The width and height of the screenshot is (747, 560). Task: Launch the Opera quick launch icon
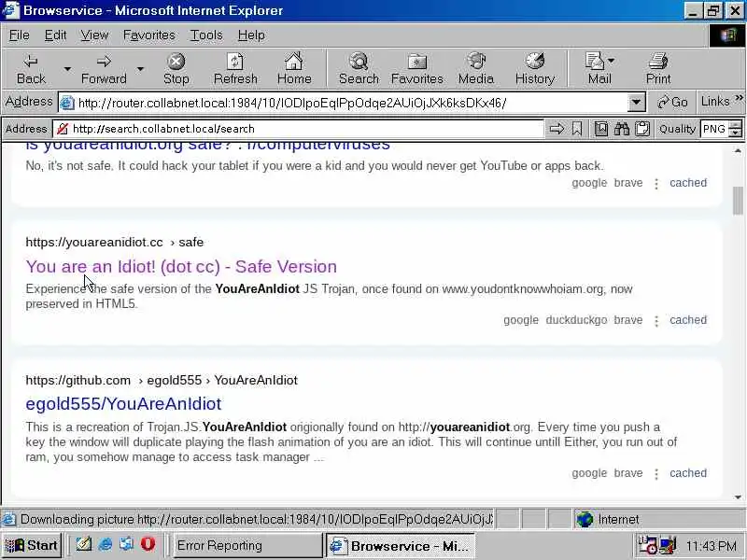(x=148, y=544)
